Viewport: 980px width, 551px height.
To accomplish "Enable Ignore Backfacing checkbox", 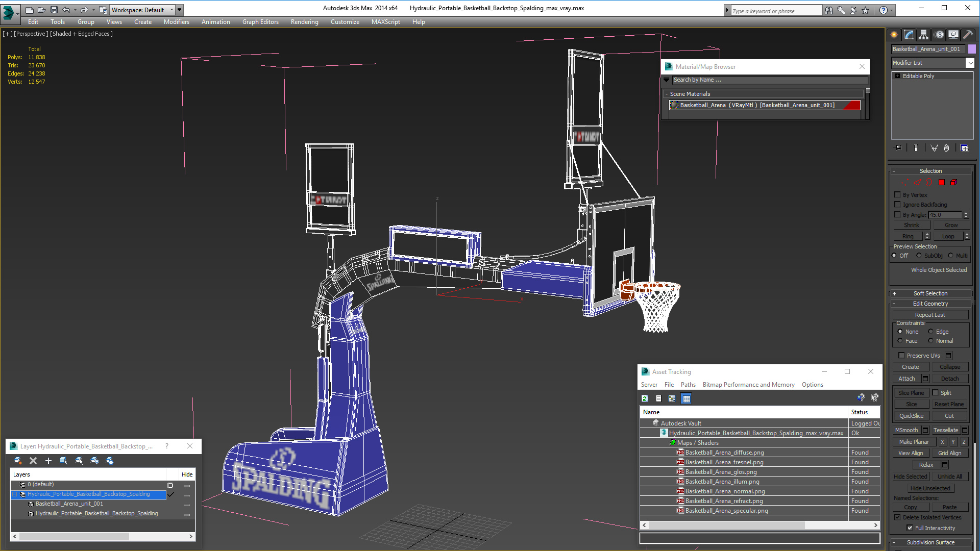I will 898,204.
